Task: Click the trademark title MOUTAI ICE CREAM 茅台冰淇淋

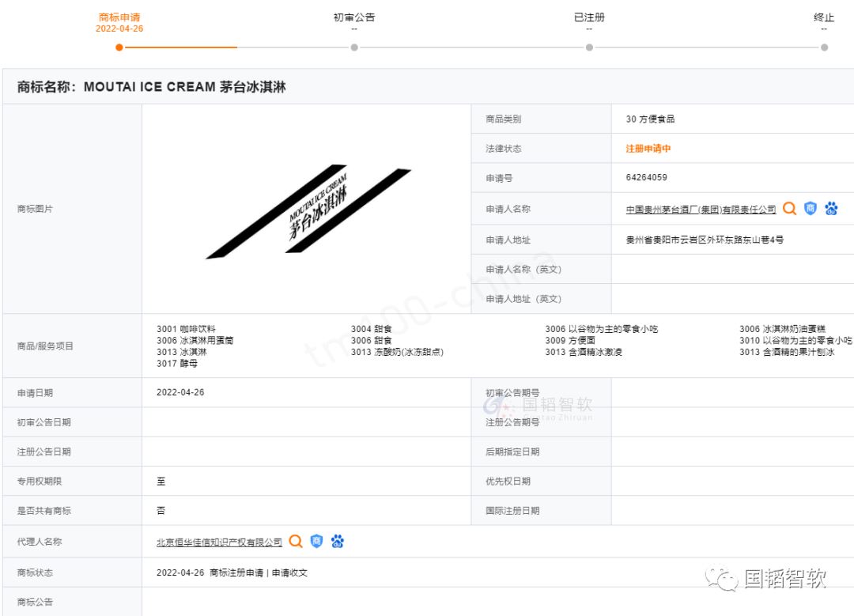Action: point(184,87)
